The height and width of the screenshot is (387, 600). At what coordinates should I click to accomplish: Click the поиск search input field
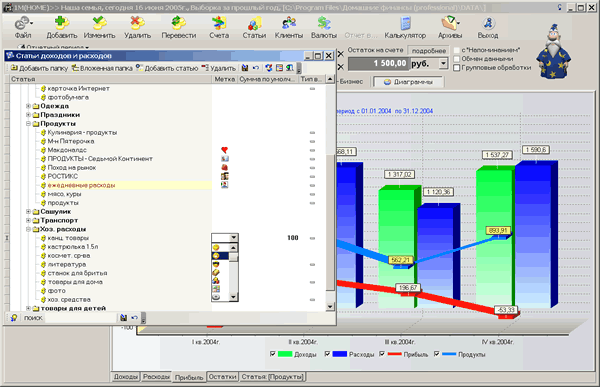click(80, 318)
